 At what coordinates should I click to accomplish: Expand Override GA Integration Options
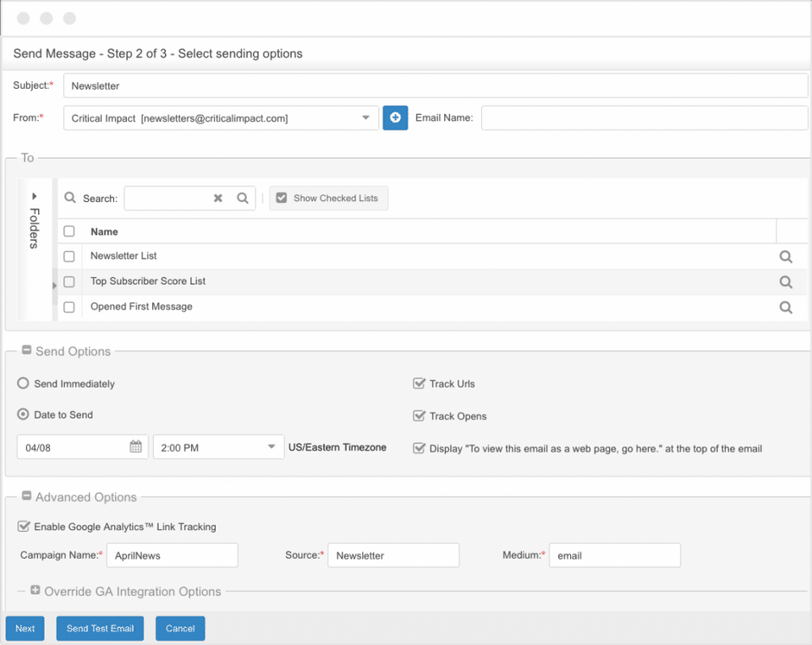coord(36,590)
